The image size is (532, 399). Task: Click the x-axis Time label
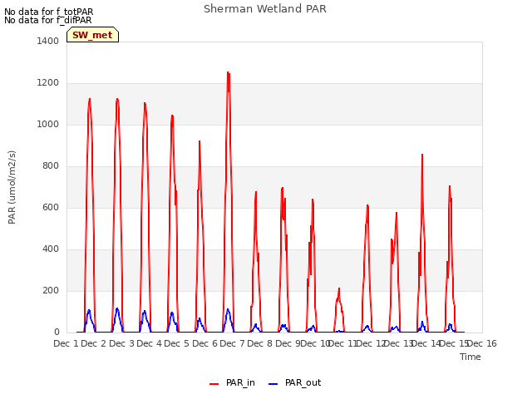pyautogui.click(x=470, y=357)
